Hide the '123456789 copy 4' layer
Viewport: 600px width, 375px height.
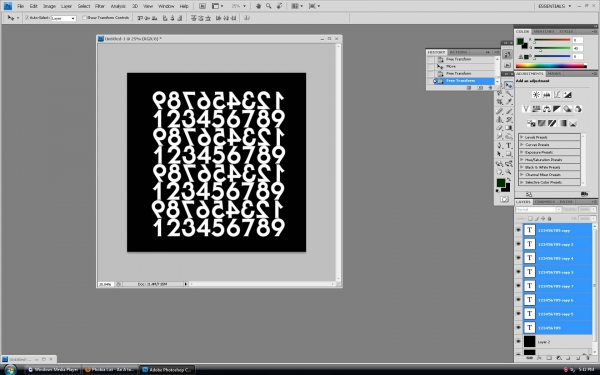point(518,258)
